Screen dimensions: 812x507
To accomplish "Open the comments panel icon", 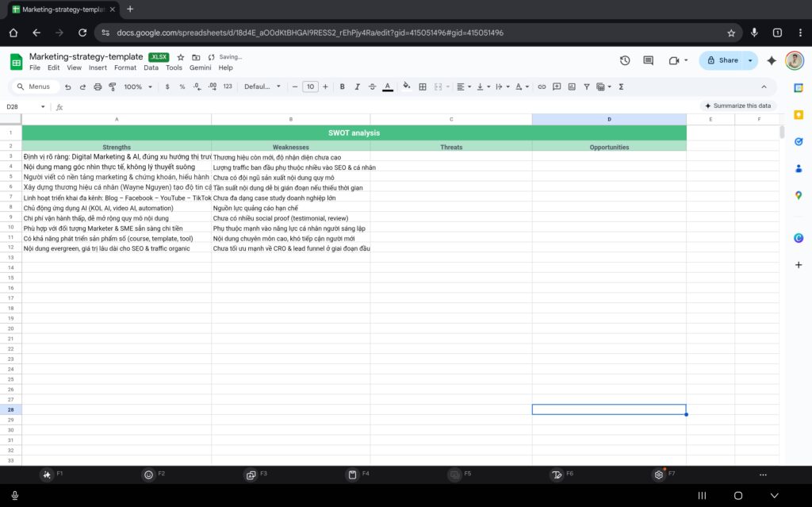I will coord(648,60).
